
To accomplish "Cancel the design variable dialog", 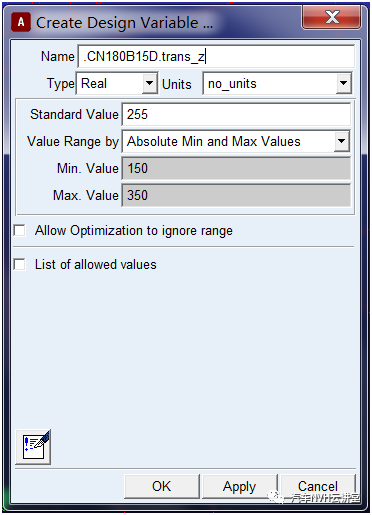I will 318,486.
